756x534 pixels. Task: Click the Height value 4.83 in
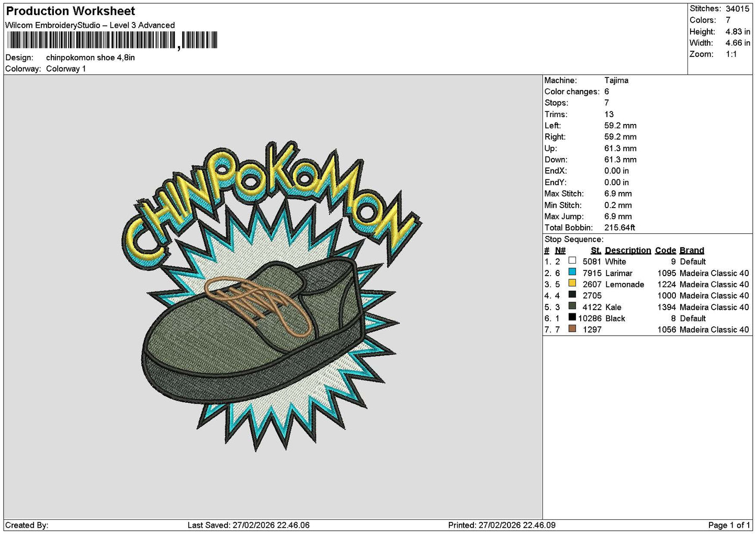(738, 32)
